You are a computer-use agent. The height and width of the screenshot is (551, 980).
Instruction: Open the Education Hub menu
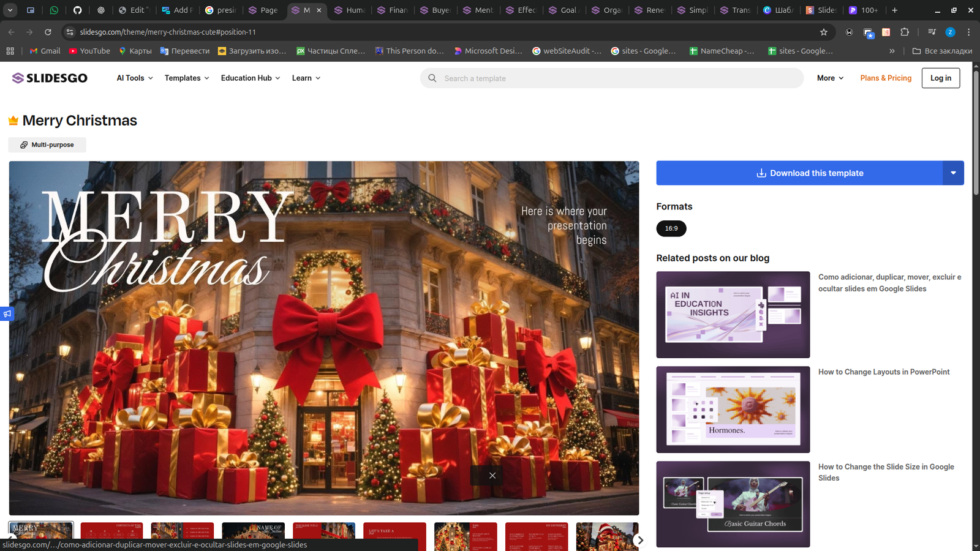[251, 78]
